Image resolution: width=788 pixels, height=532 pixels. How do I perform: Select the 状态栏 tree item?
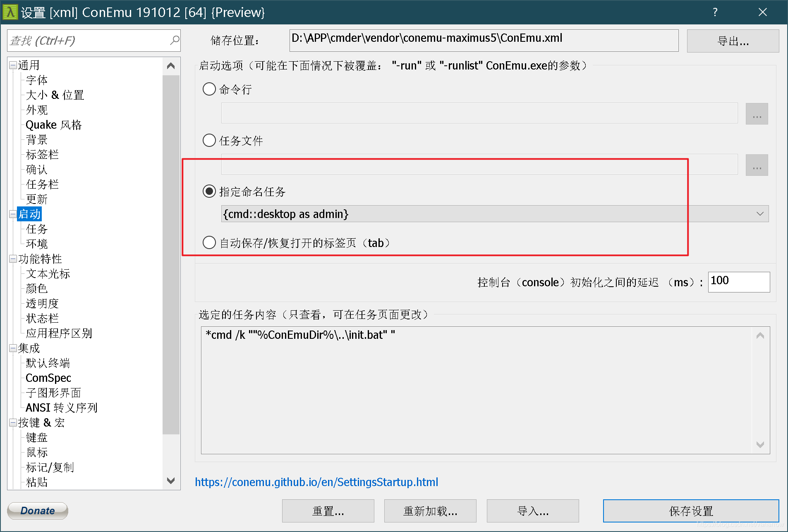click(42, 318)
